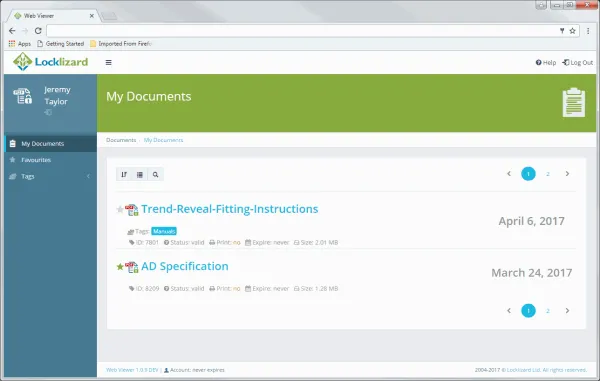This screenshot has height=381, width=600.
Task: Select page 2 in top pagination
Action: [x=548, y=174]
